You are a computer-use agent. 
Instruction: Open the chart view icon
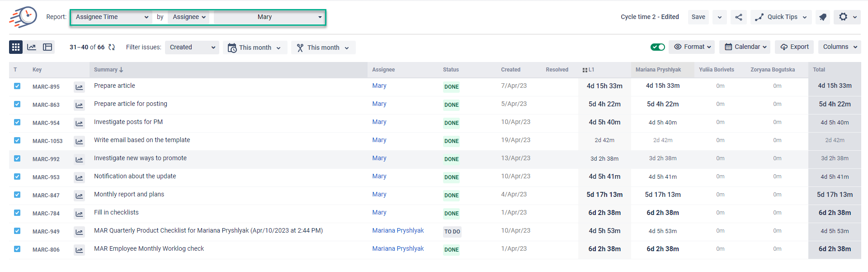32,47
